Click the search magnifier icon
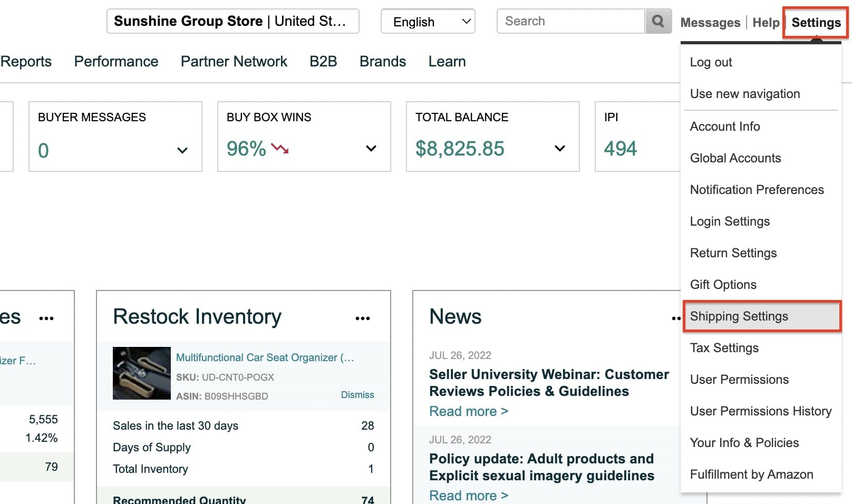The width and height of the screenshot is (852, 504). 658,21
